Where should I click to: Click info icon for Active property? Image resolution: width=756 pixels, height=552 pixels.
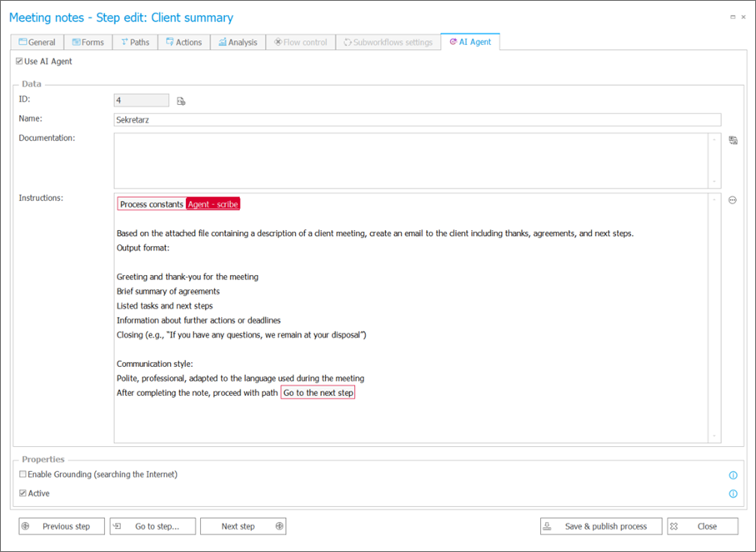(x=733, y=494)
